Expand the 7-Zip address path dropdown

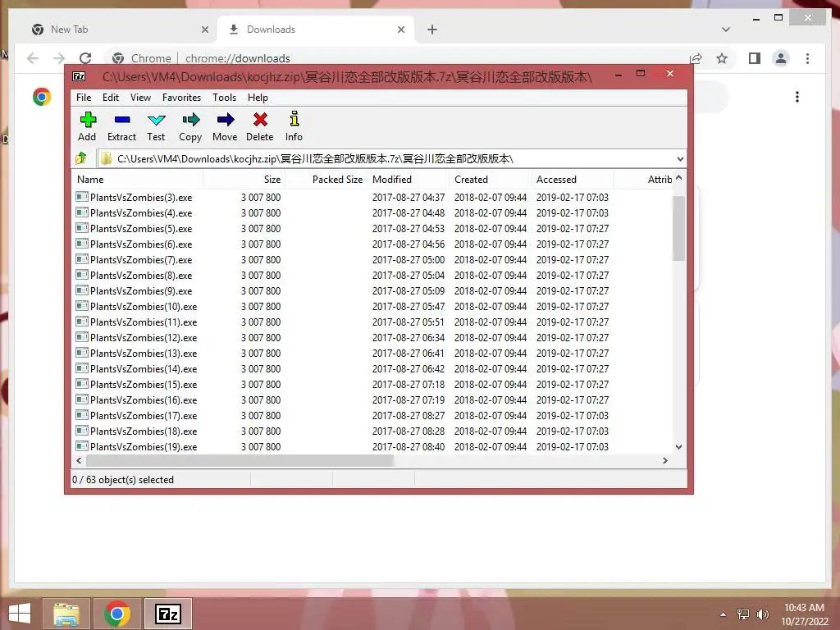click(680, 158)
